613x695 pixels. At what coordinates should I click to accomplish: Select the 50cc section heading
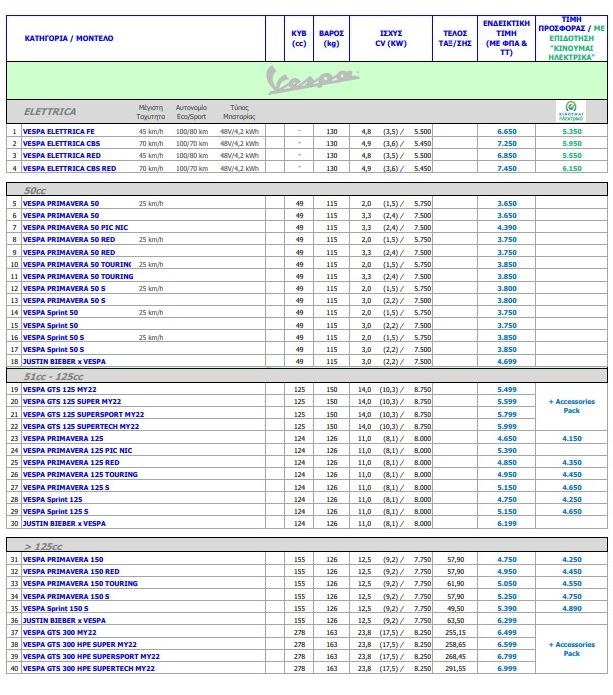[35, 191]
